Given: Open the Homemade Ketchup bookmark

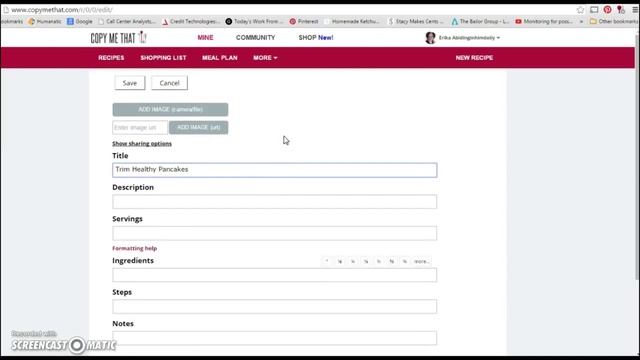Looking at the screenshot, I should 353,21.
